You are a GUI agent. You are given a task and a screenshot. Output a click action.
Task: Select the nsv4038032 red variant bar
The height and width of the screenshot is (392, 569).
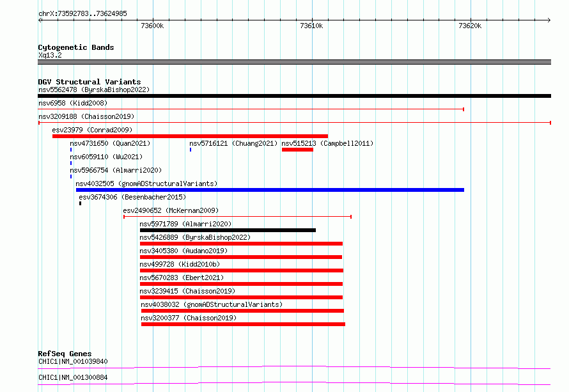click(242, 311)
